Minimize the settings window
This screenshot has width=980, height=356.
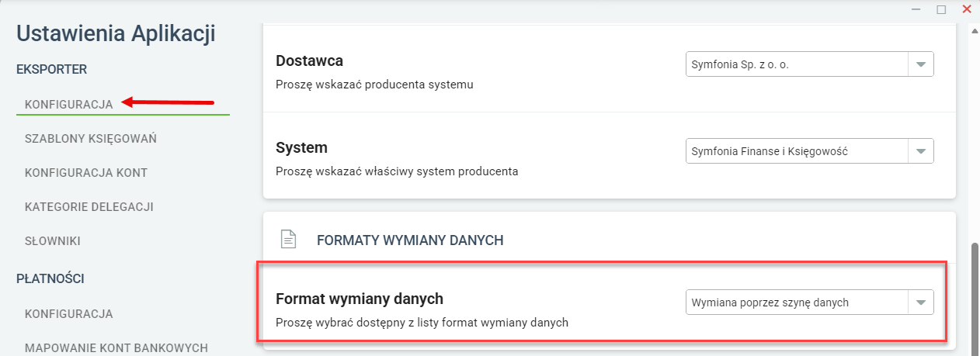point(917,9)
